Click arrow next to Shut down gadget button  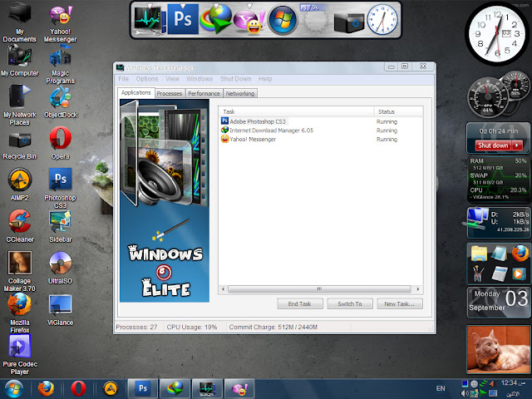[x=517, y=145]
